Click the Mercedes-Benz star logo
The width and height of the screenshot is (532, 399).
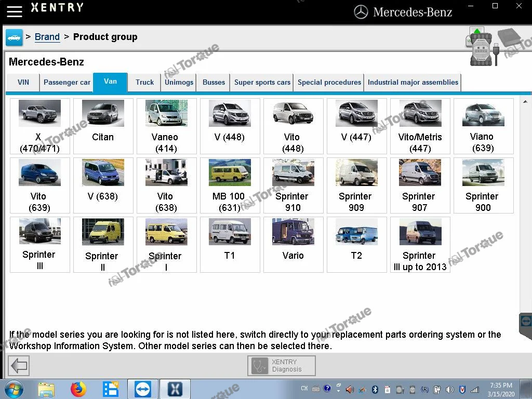(x=361, y=12)
